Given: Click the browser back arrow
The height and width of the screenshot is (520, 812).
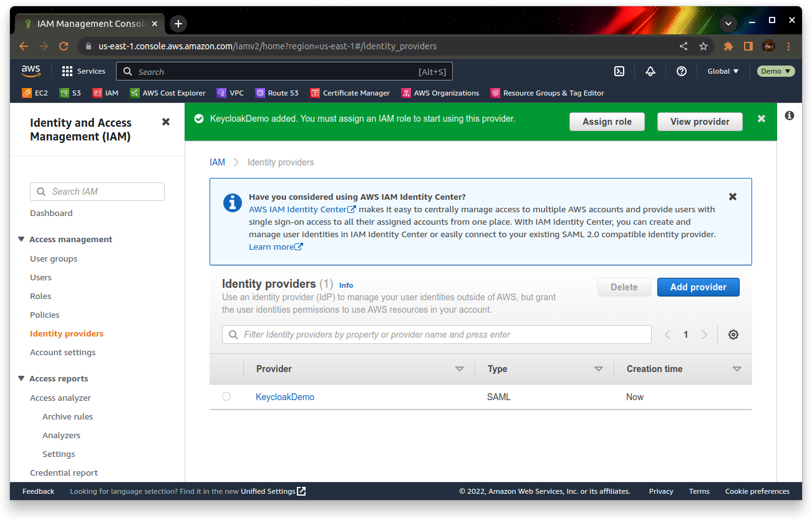Looking at the screenshot, I should (24, 46).
